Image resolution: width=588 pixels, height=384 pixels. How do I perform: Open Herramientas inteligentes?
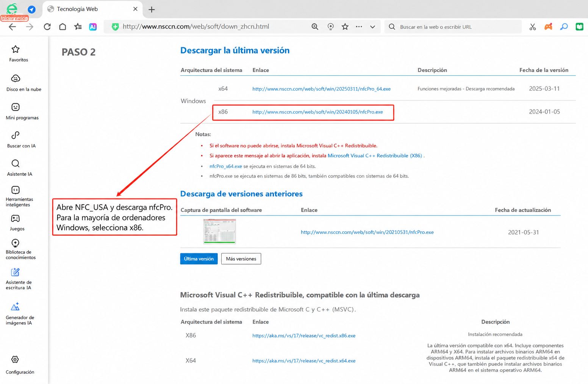[19, 196]
